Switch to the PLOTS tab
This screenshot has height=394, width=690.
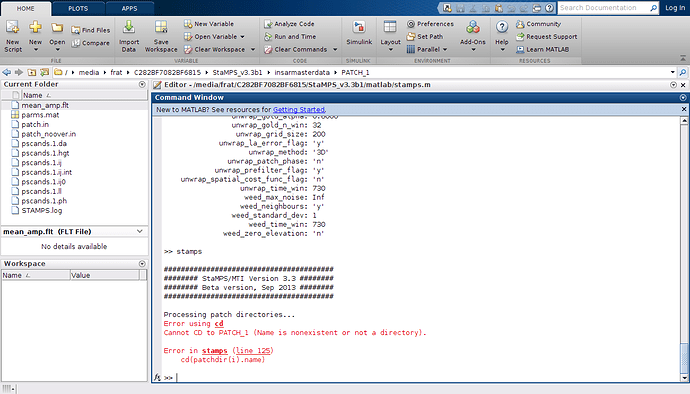tap(78, 8)
